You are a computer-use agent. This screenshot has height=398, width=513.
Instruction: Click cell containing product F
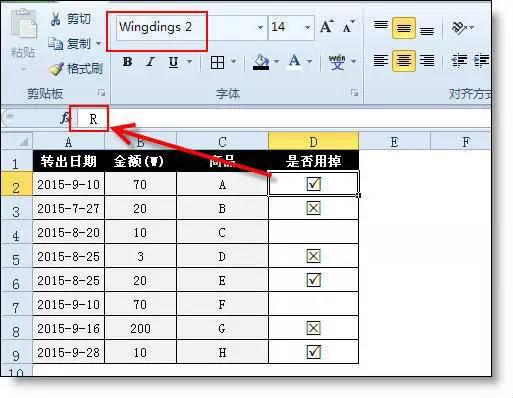[222, 304]
